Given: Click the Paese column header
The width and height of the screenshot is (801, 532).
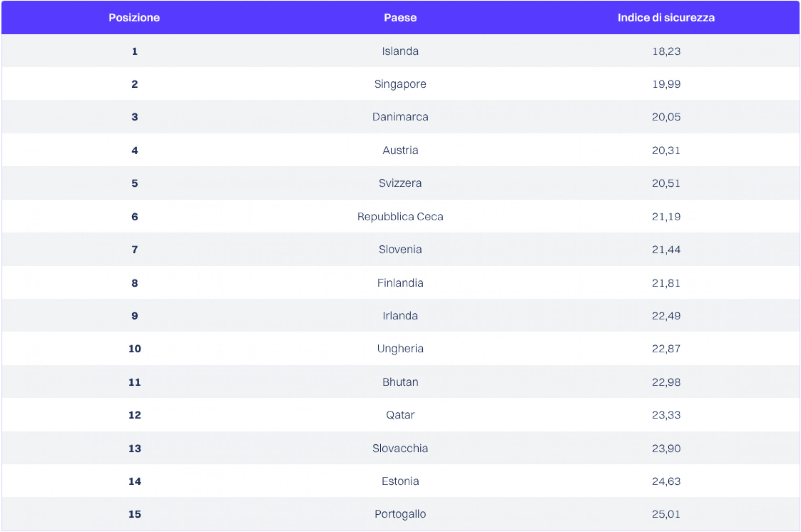Looking at the screenshot, I should click(400, 18).
